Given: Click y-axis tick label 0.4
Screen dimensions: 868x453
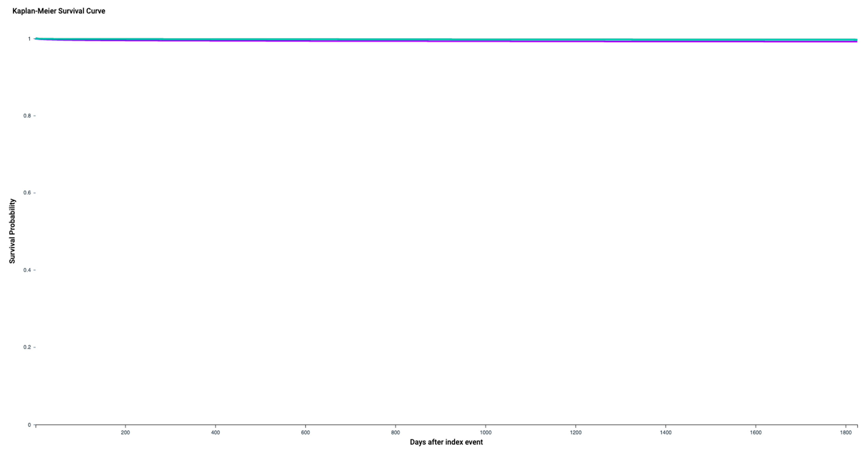Looking at the screenshot, I should (x=27, y=270).
